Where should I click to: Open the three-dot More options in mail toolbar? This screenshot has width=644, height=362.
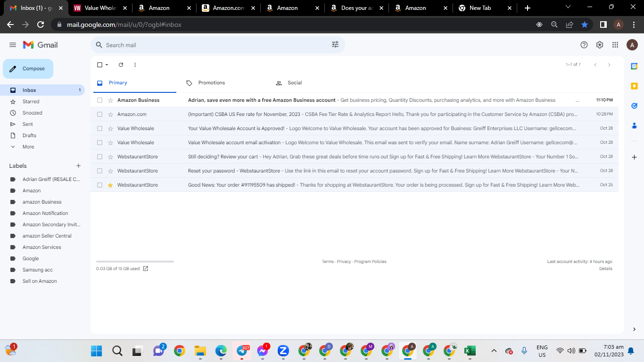pos(135,65)
